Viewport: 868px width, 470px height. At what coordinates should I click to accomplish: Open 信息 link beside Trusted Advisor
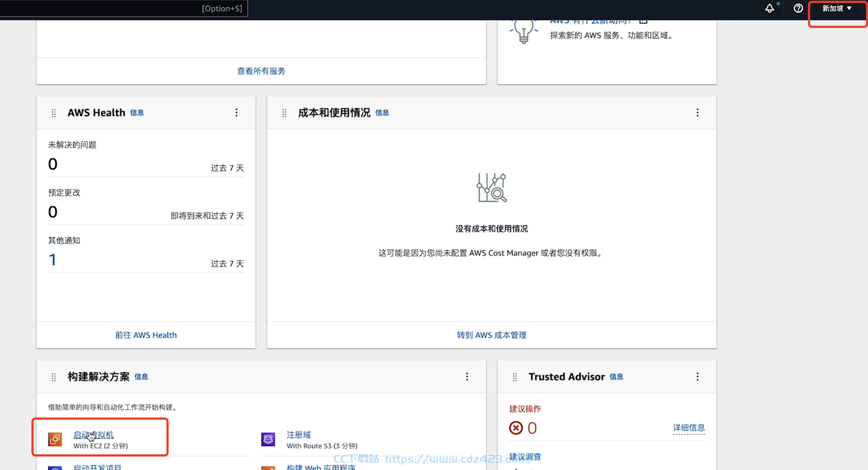(616, 377)
